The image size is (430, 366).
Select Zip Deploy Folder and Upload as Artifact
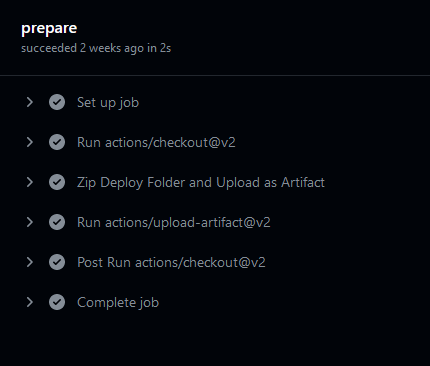pyautogui.click(x=201, y=183)
